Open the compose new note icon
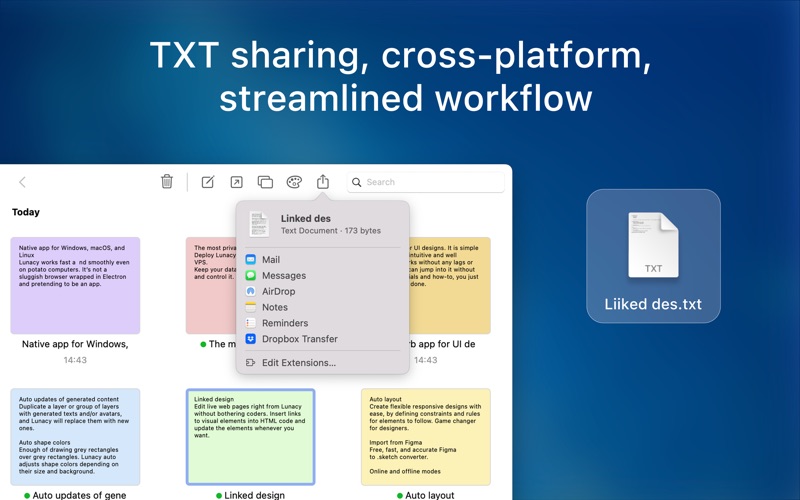Image resolution: width=800 pixels, height=500 pixels. (208, 182)
